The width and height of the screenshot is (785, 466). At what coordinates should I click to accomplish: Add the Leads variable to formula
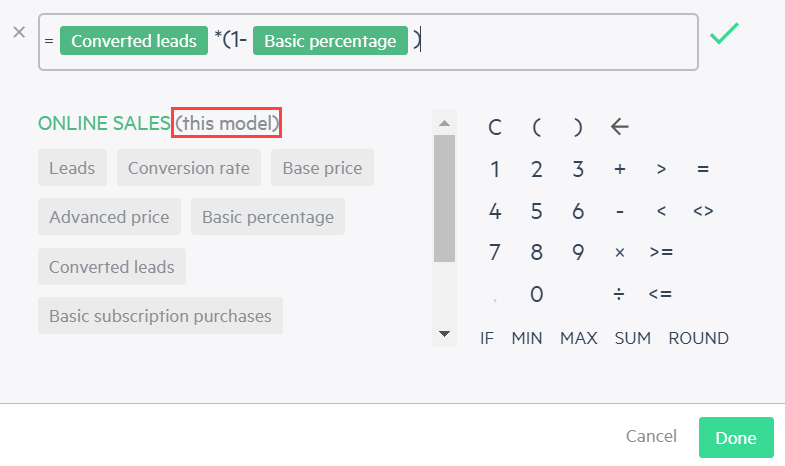click(x=72, y=168)
